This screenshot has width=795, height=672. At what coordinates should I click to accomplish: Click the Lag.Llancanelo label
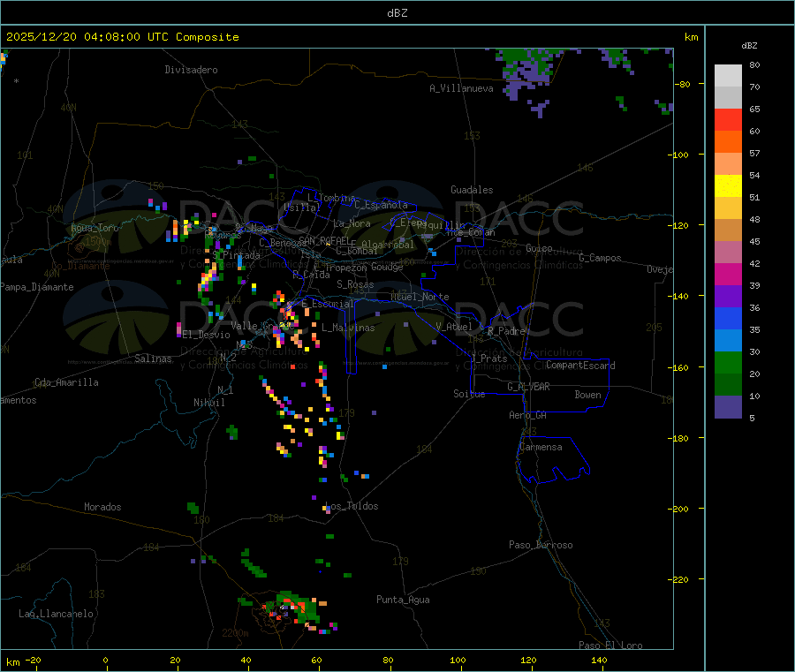point(56,614)
